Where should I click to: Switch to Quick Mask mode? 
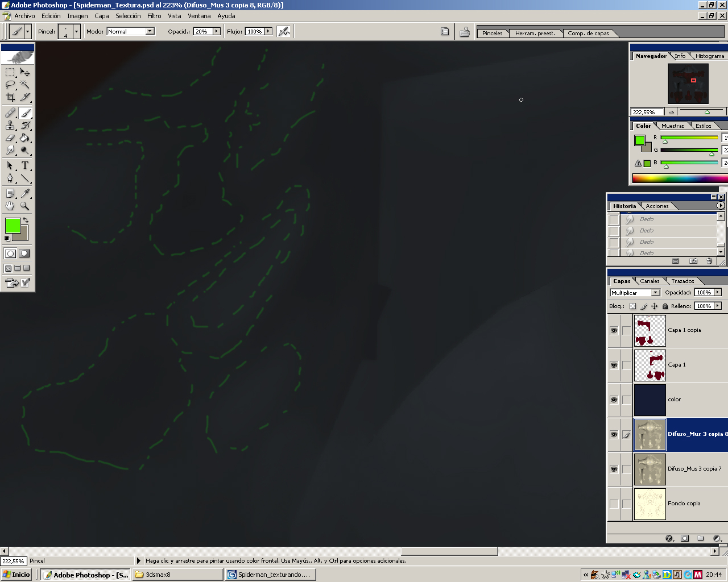pyautogui.click(x=24, y=253)
